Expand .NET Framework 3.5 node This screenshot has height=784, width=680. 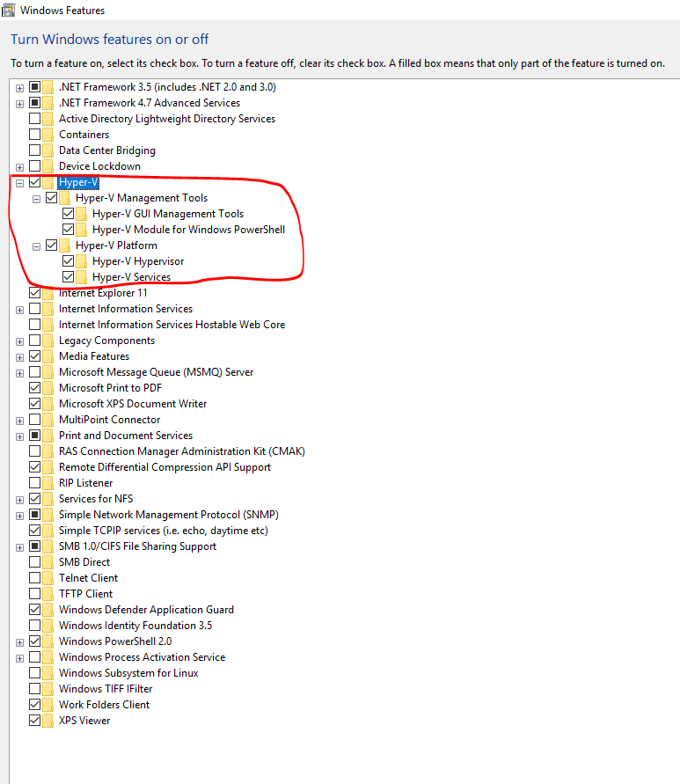pyautogui.click(x=19, y=88)
